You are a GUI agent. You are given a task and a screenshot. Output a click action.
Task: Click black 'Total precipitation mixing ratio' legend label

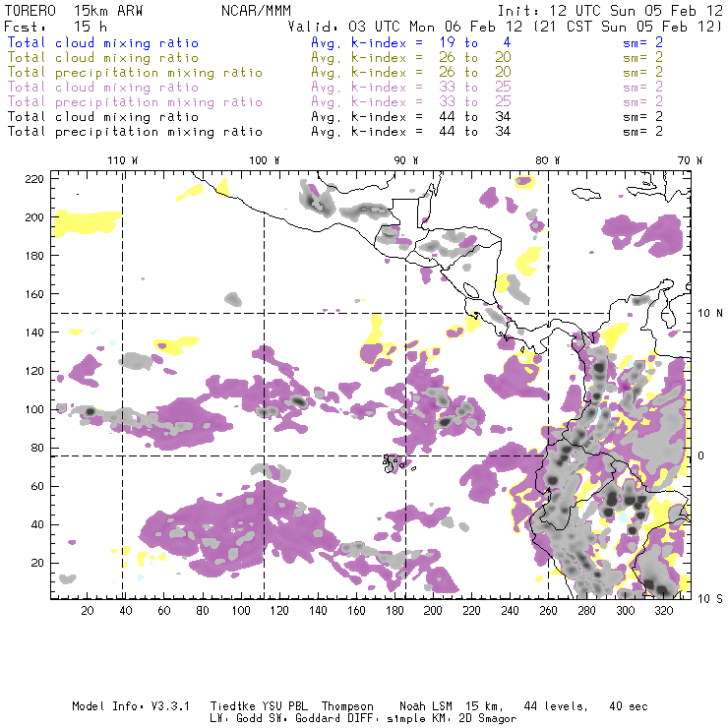(x=135, y=132)
